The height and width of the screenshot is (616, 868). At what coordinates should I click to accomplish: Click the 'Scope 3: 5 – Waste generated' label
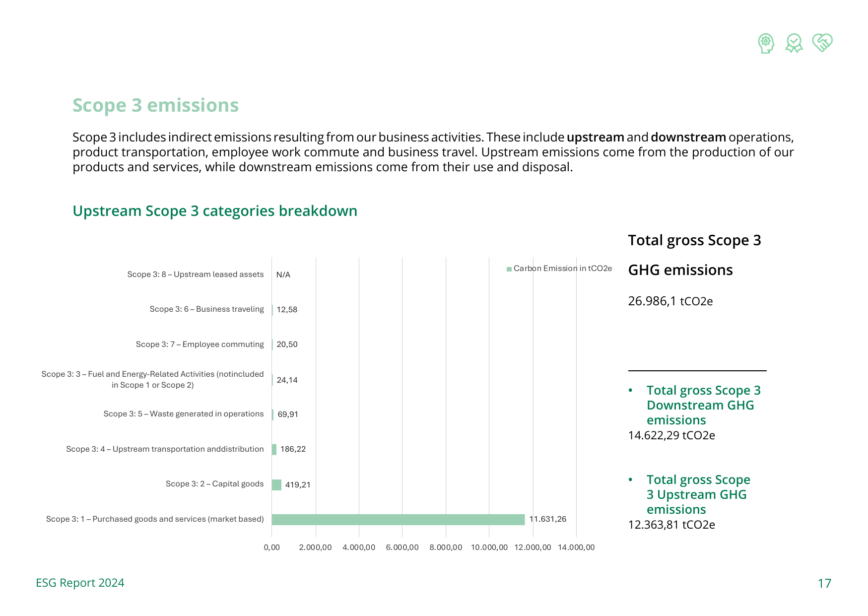pyautogui.click(x=184, y=414)
